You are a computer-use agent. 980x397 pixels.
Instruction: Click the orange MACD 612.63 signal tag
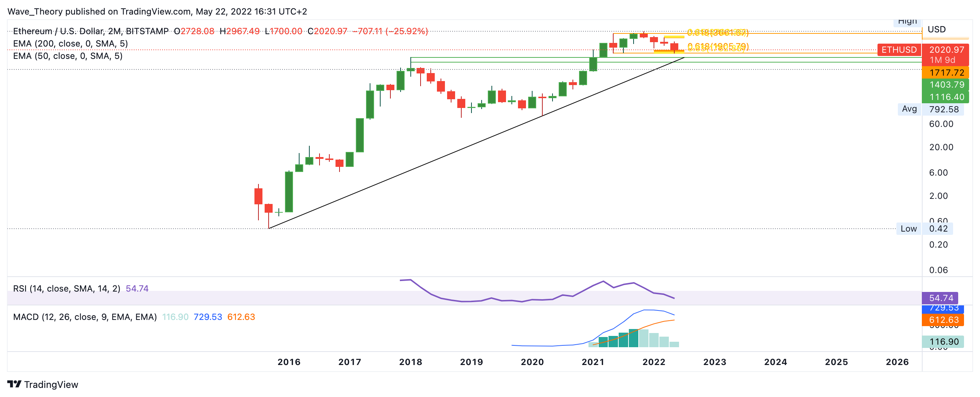click(x=943, y=320)
